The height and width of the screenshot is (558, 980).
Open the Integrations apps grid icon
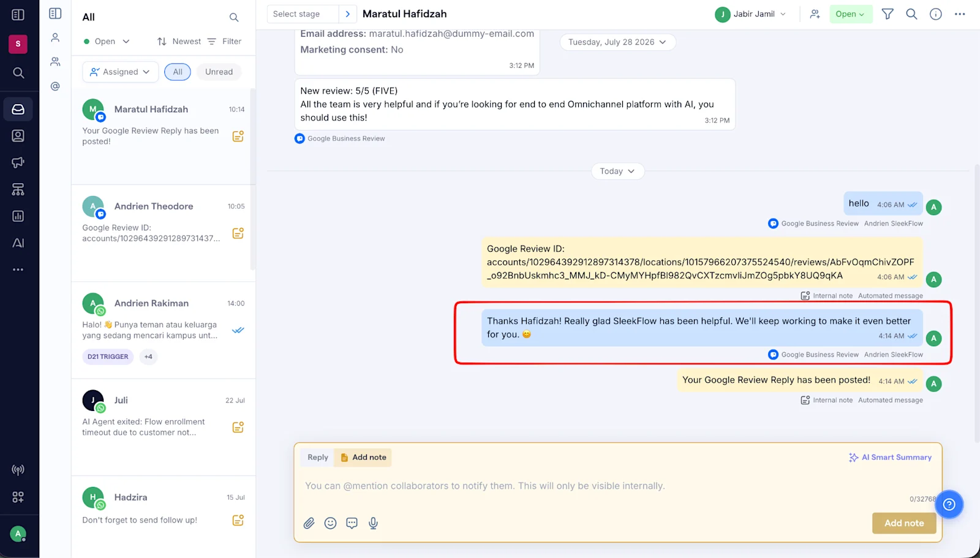(x=18, y=497)
